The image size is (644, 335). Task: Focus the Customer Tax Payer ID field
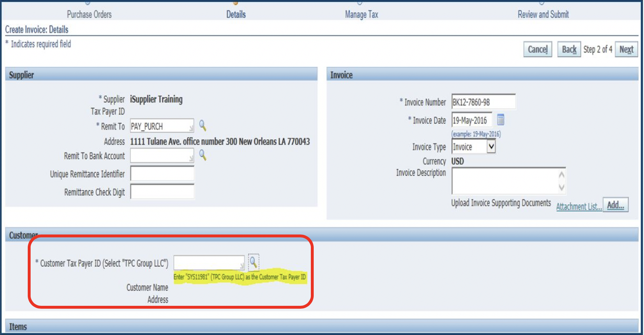pyautogui.click(x=209, y=263)
